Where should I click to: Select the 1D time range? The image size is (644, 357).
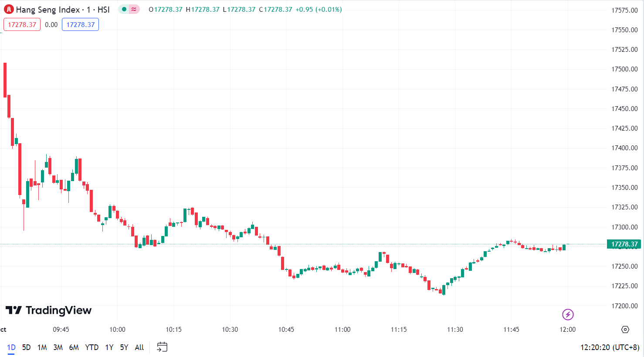[x=11, y=347]
